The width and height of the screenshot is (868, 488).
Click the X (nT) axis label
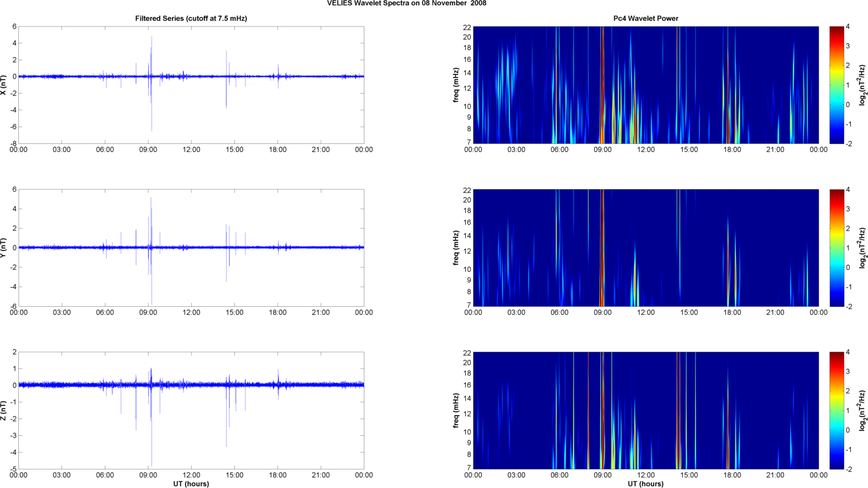coord(3,85)
